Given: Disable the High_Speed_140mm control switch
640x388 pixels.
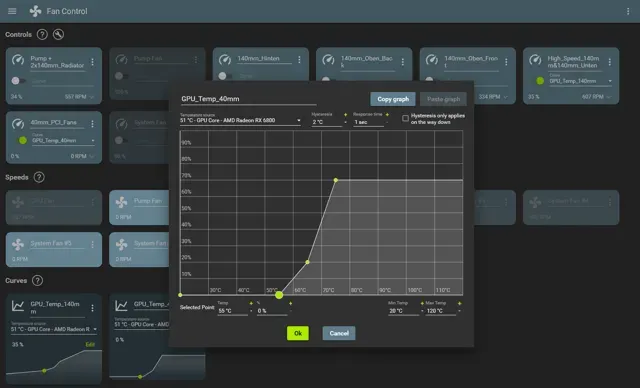Looking at the screenshot, I should pyautogui.click(x=538, y=81).
